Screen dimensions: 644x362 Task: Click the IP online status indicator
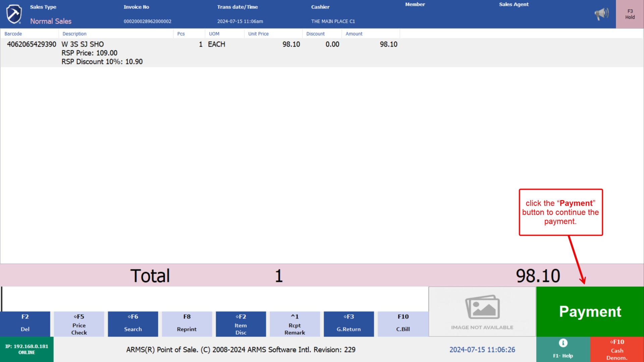pyautogui.click(x=26, y=349)
